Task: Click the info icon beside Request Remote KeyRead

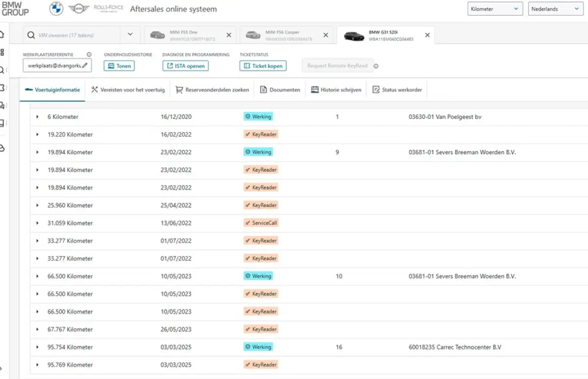Action: tap(376, 66)
